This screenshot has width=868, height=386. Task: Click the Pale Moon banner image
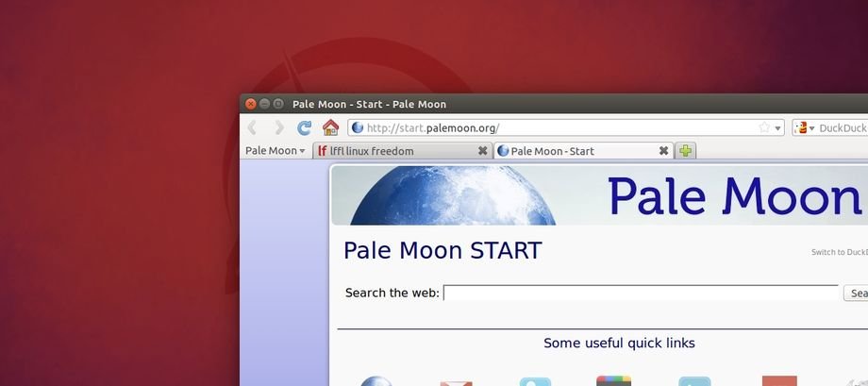599,195
